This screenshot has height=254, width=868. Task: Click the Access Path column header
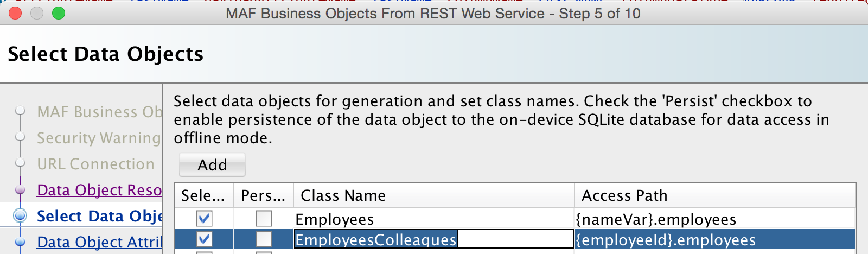(714, 195)
